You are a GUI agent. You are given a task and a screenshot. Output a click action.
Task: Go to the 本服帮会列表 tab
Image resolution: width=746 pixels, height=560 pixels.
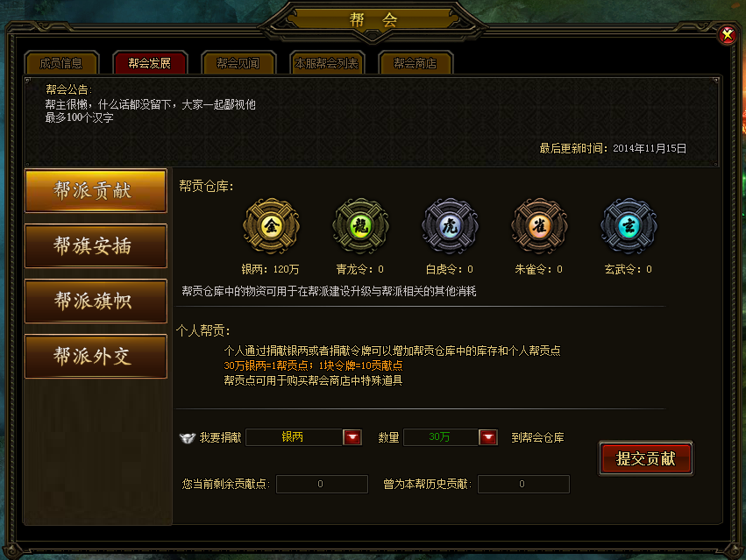tap(327, 63)
